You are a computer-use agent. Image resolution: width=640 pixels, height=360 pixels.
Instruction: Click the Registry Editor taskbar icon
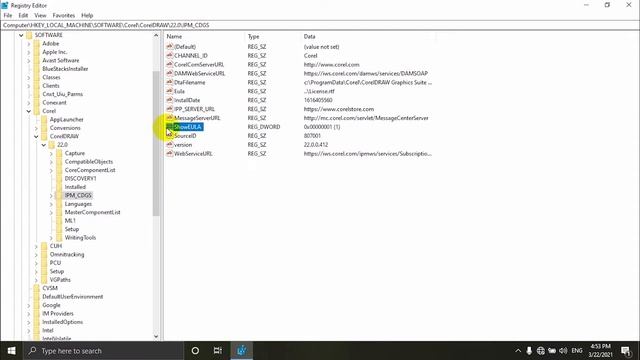242,351
